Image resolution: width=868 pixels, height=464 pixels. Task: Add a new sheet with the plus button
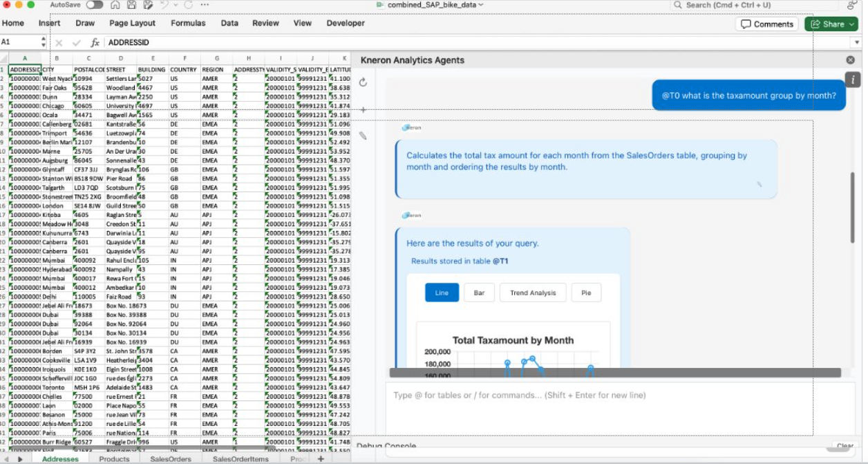click(321, 458)
